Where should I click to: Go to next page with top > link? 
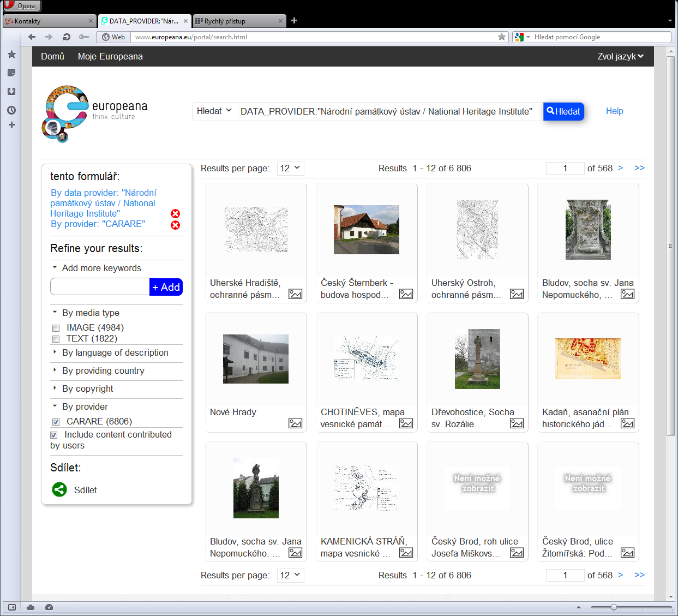(x=621, y=168)
